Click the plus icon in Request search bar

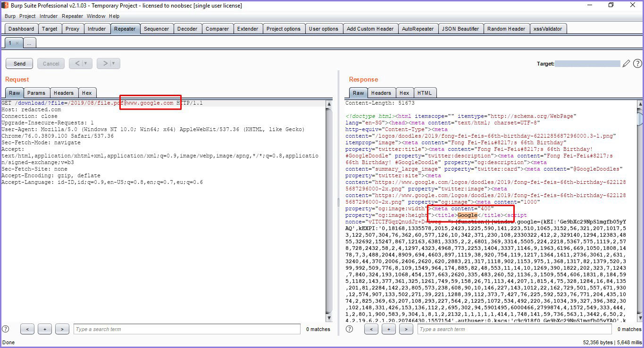click(44, 329)
